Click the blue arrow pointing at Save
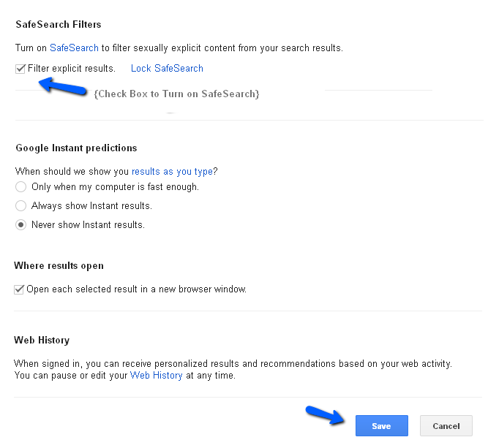Viewport: 488px width, 448px height. pos(327,416)
